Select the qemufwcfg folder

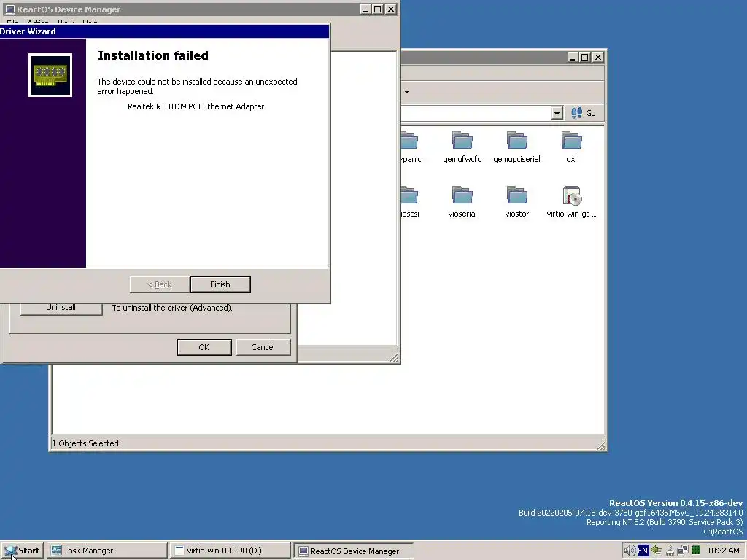[x=462, y=147]
